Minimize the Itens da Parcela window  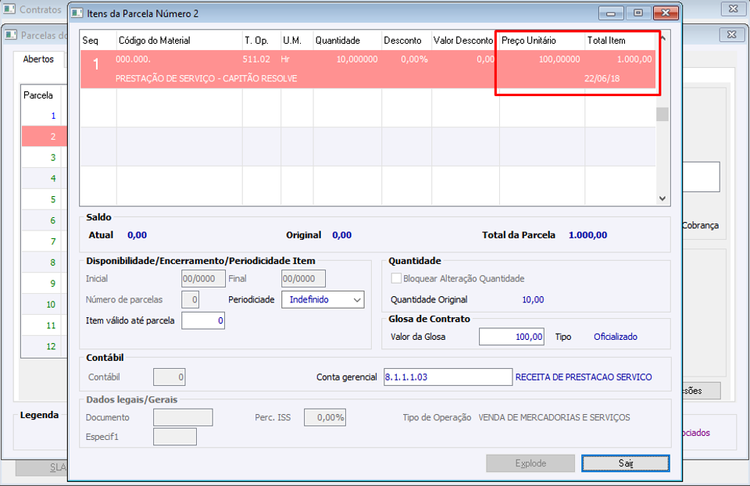click(611, 13)
